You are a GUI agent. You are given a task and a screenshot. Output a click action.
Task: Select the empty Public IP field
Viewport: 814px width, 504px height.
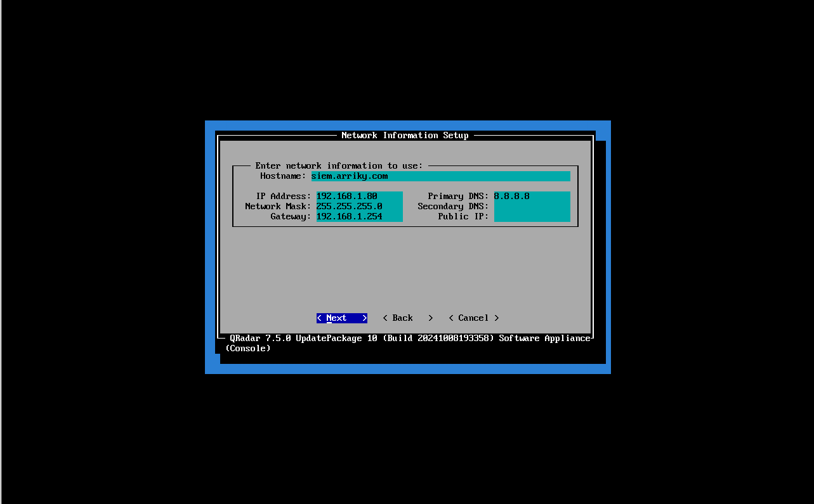pos(532,217)
